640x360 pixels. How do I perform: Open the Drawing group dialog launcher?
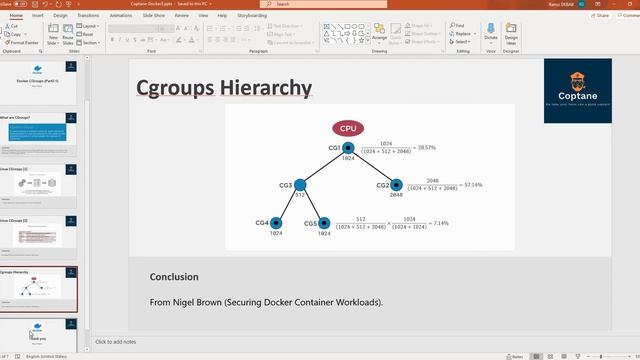[443, 51]
